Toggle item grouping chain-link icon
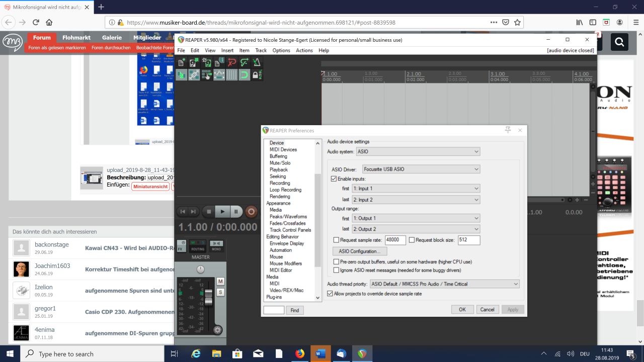Screen dimensions: 644x362 (194, 75)
